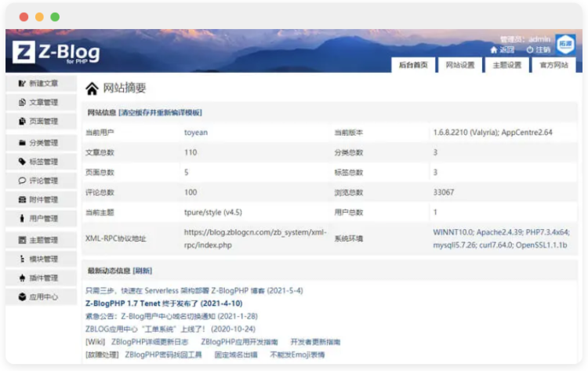Open the 网站设置 tab
Screen dimensions: 588x371
pos(460,65)
